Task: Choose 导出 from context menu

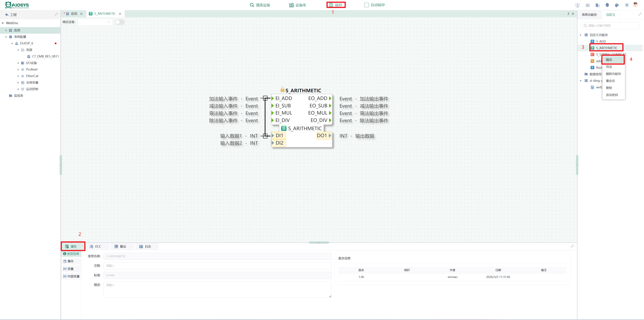Action: pos(613,67)
